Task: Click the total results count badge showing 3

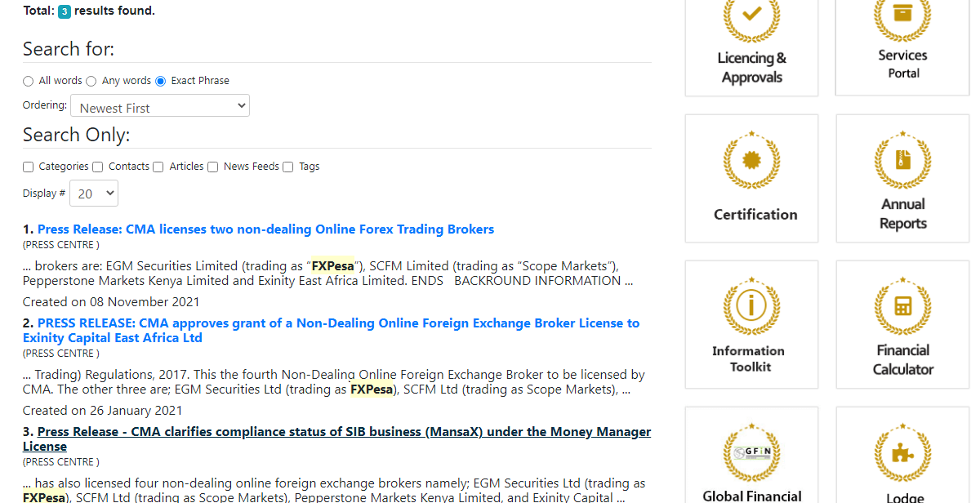Action: 65,11
